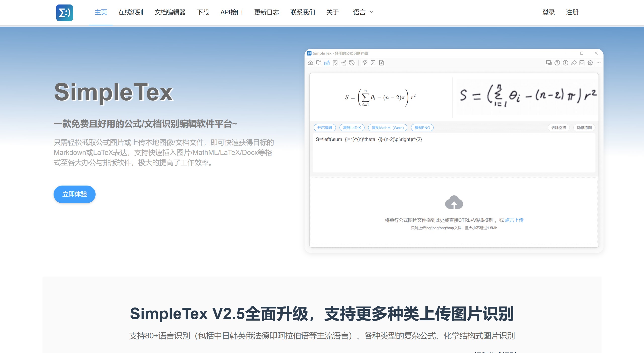Click the 开启编辑 button

[325, 128]
